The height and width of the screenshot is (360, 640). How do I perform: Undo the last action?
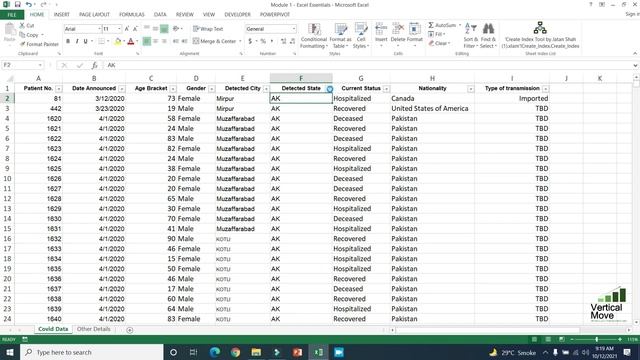pos(29,4)
